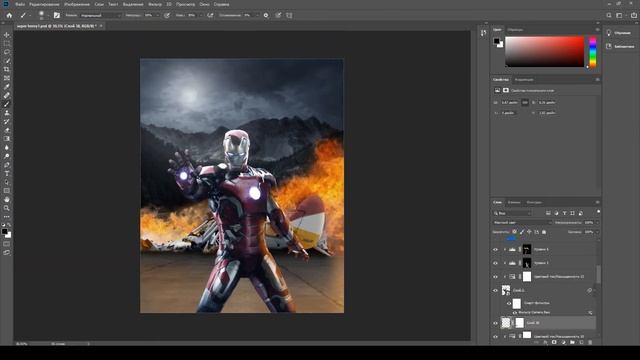The image size is (640, 360).
Task: Toggle lock transparent pixels
Action: (x=514, y=232)
